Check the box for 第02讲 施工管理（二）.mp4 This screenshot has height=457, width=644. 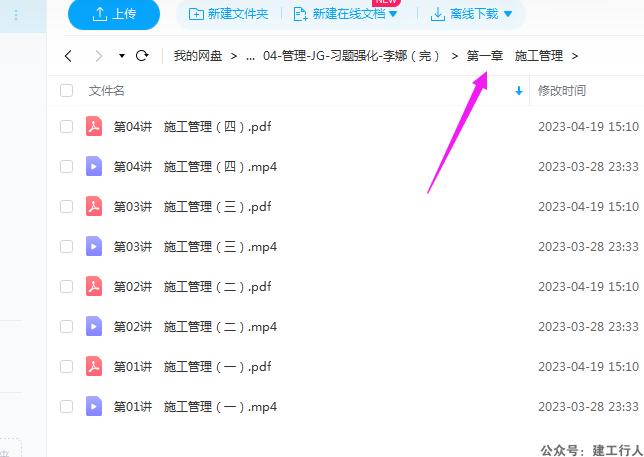[x=67, y=326]
